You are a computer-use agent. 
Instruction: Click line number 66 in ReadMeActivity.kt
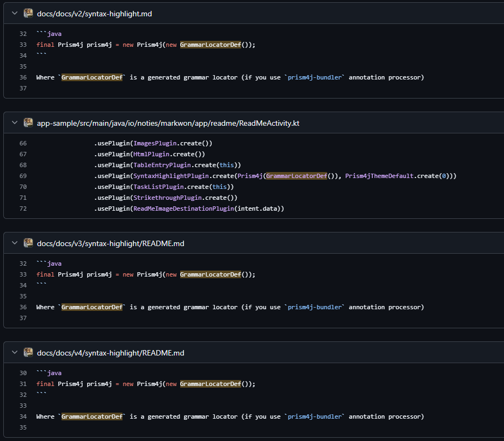[x=23, y=143]
